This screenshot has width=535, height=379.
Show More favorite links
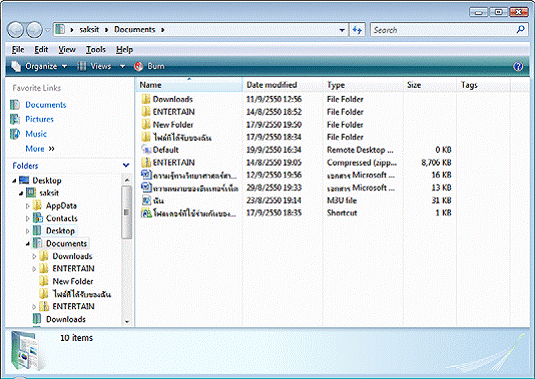tap(40, 149)
